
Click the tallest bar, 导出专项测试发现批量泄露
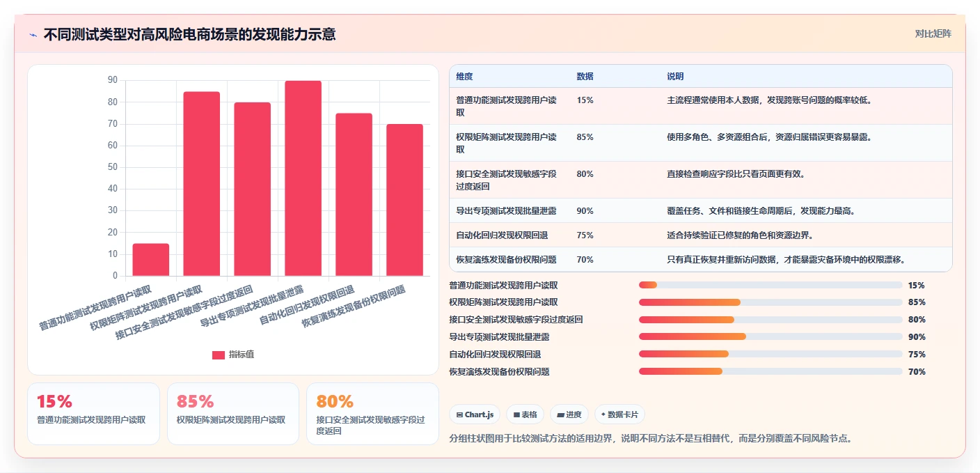[x=303, y=178]
